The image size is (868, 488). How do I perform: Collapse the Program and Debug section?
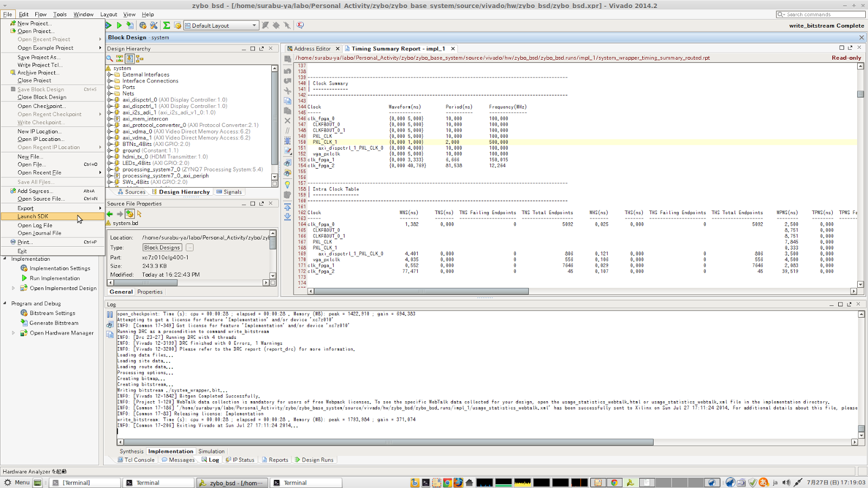click(5, 304)
